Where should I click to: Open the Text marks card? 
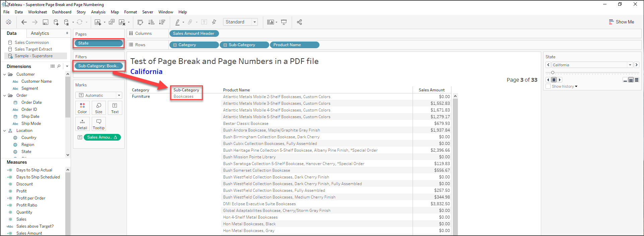point(115,108)
